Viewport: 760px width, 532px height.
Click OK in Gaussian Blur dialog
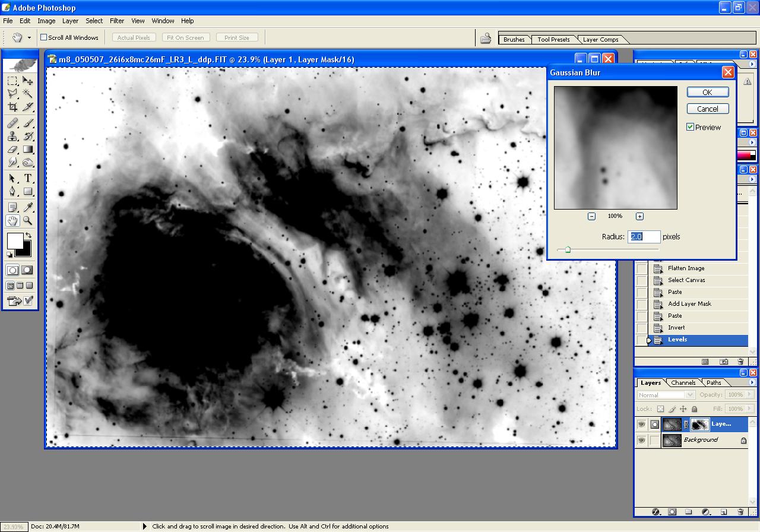point(707,92)
